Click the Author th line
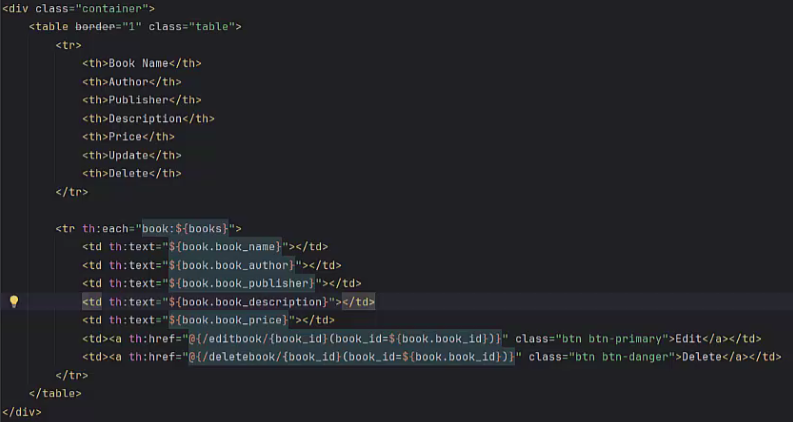The width and height of the screenshot is (793, 422). [x=131, y=81]
